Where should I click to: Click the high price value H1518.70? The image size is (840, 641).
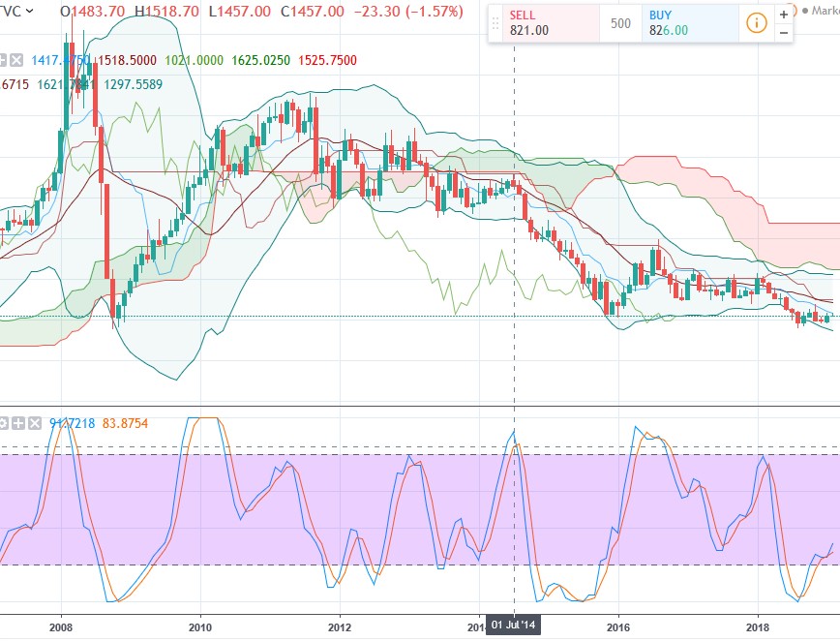[x=166, y=12]
